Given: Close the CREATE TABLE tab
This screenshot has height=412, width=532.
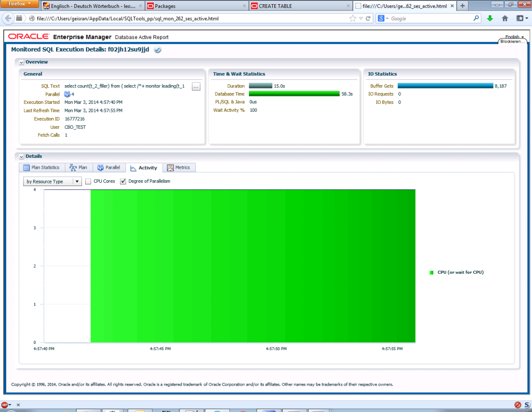Looking at the screenshot, I should click(348, 6).
